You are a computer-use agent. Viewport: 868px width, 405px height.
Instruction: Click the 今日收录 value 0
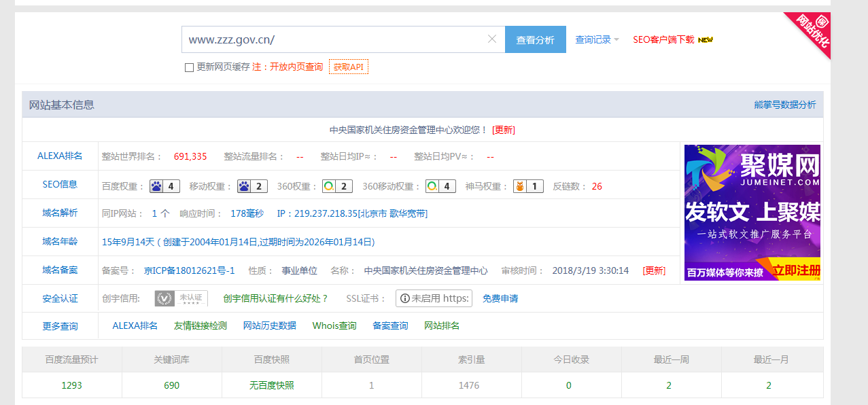pyautogui.click(x=569, y=385)
